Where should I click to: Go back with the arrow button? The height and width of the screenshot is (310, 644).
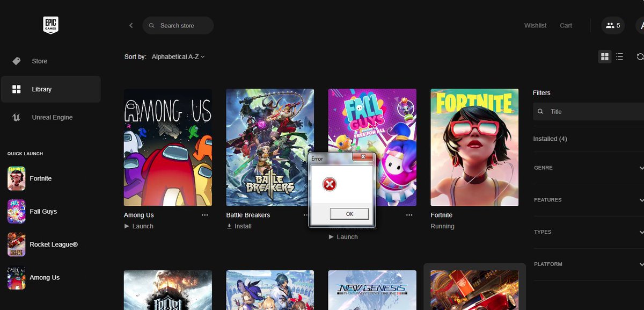pyautogui.click(x=131, y=25)
